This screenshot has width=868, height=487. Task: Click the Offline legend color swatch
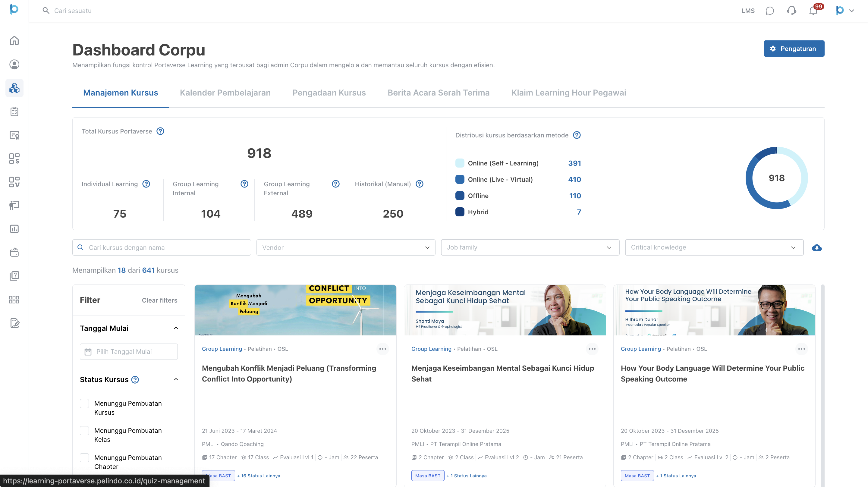coord(460,196)
